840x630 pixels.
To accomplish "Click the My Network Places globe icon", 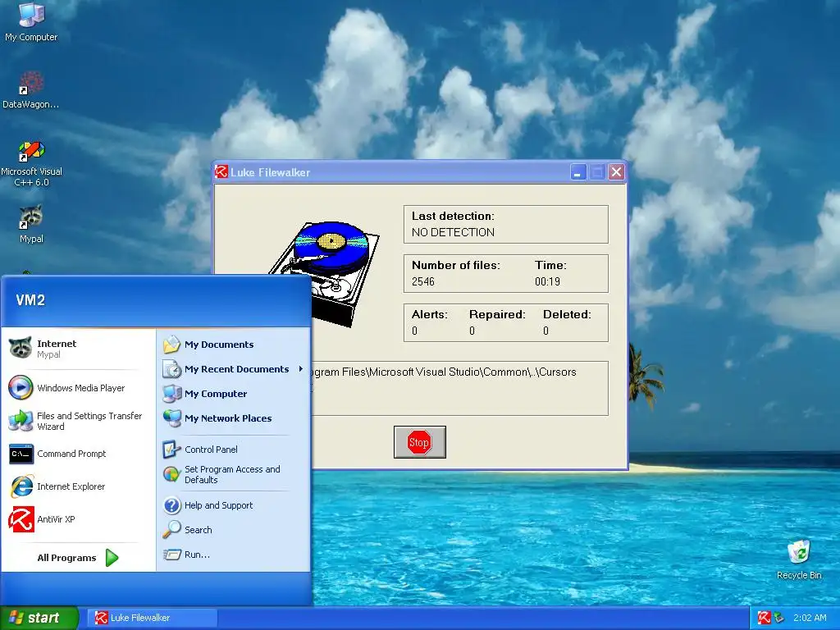I will 172,418.
